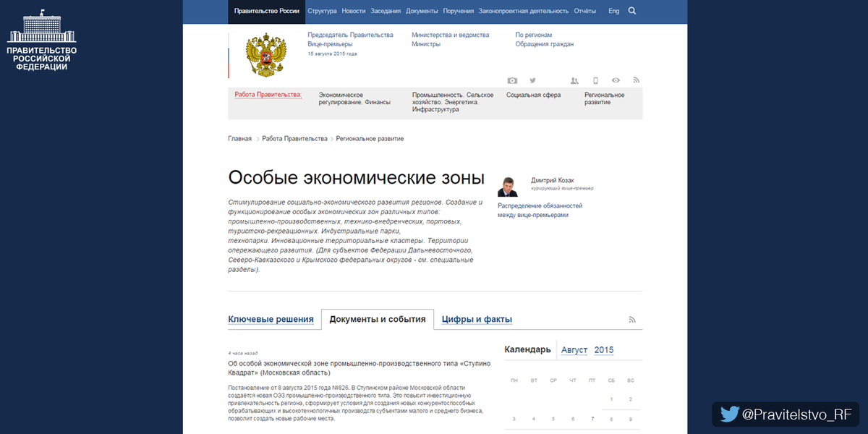Go to Работа Правительства breadcrumb
The height and width of the screenshot is (434, 868).
295,138
